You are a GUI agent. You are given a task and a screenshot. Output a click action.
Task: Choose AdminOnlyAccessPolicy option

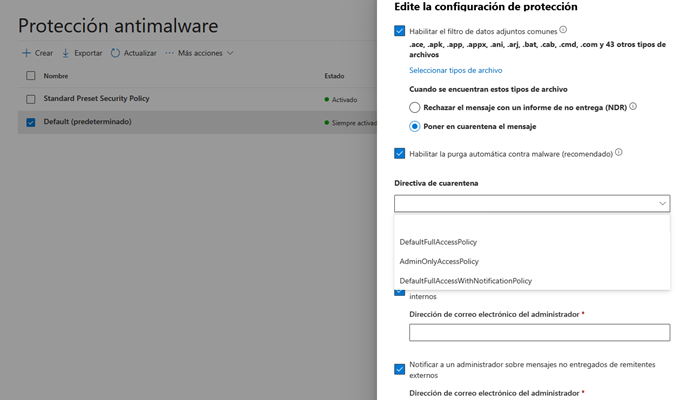point(439,261)
